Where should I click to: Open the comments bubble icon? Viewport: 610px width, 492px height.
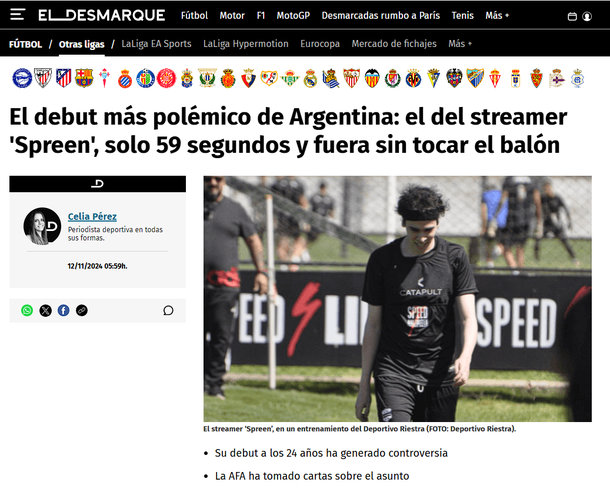point(168,310)
